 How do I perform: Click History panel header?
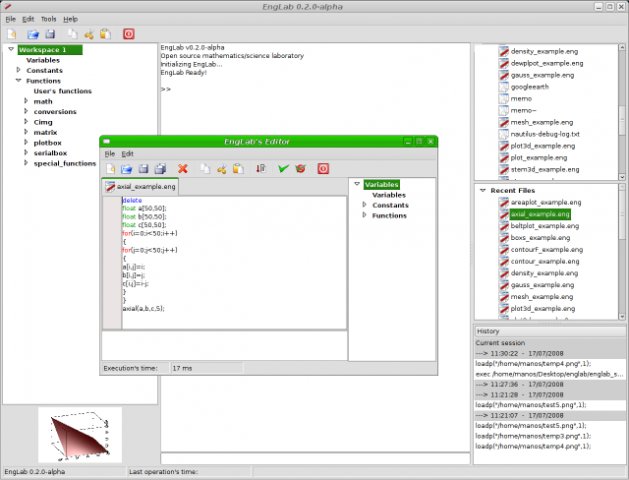tap(550, 331)
